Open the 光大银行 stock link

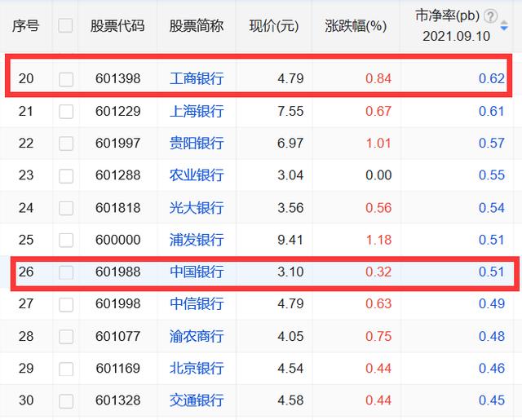click(x=197, y=208)
